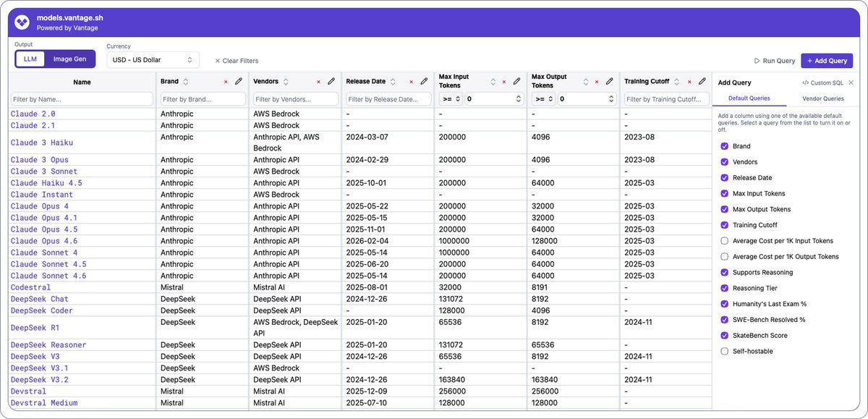This screenshot has width=868, height=419.
Task: Edit the Max Input Tokens column
Action: coord(516,82)
